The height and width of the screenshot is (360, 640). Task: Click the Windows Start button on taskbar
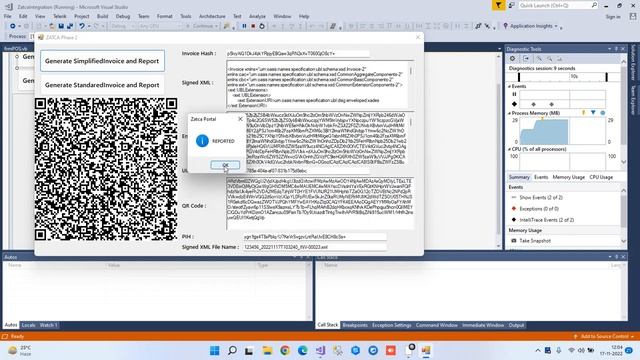(214, 350)
